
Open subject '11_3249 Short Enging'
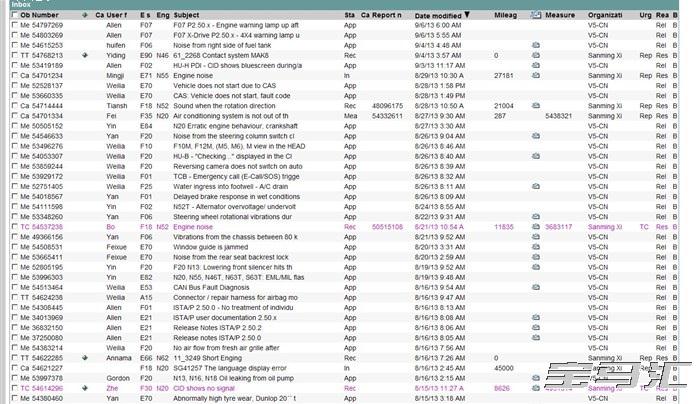[x=208, y=358]
